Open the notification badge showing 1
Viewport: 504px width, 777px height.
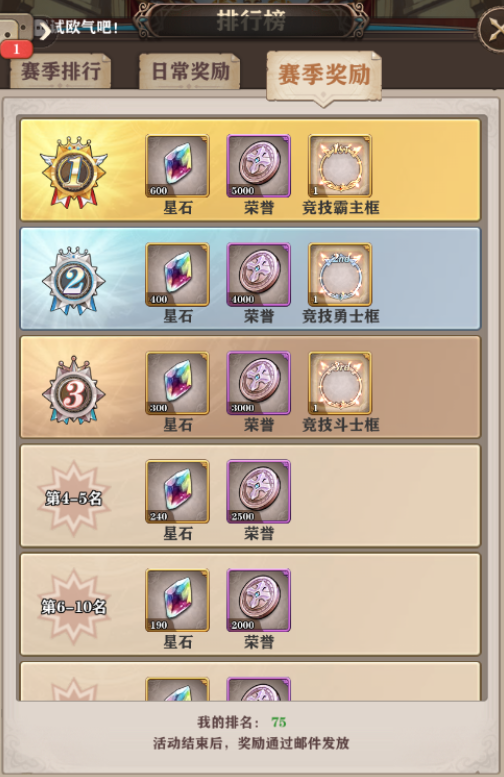tap(16, 49)
